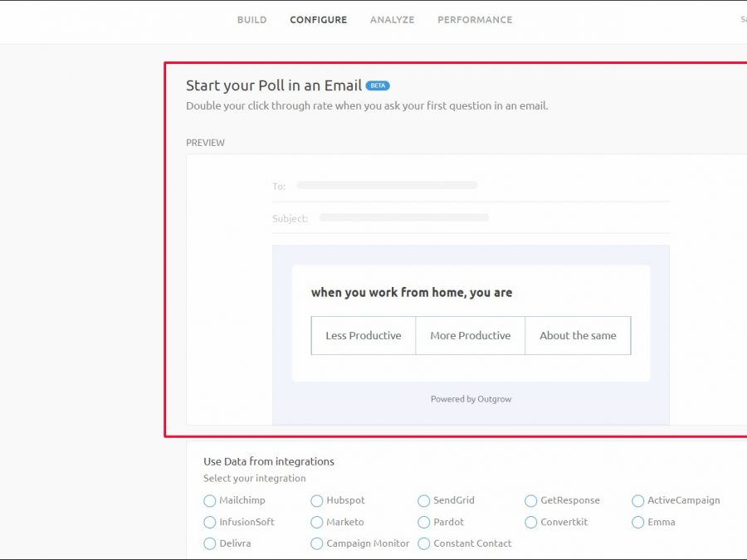Go to the ANALYZE tab
The image size is (747, 560).
point(392,20)
